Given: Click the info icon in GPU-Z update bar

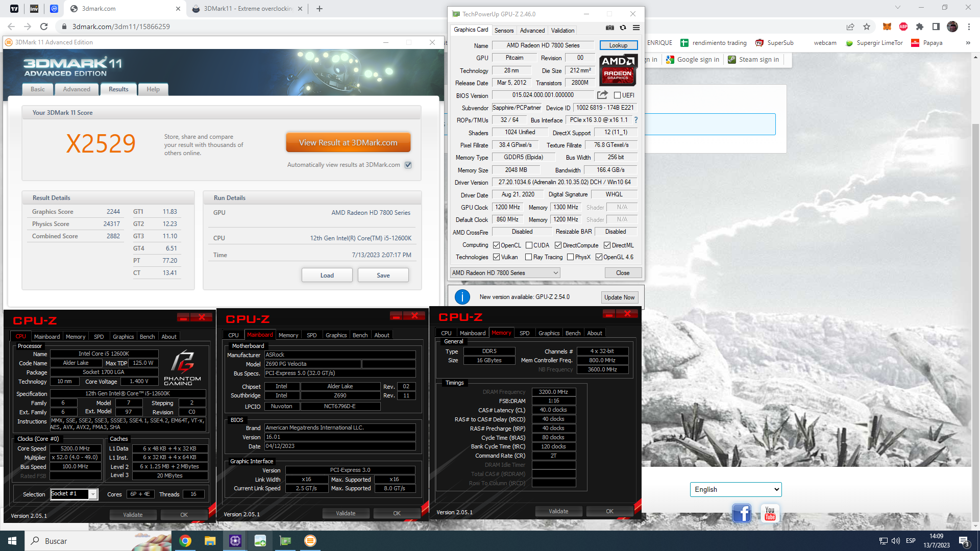Looking at the screenshot, I should pos(462,297).
